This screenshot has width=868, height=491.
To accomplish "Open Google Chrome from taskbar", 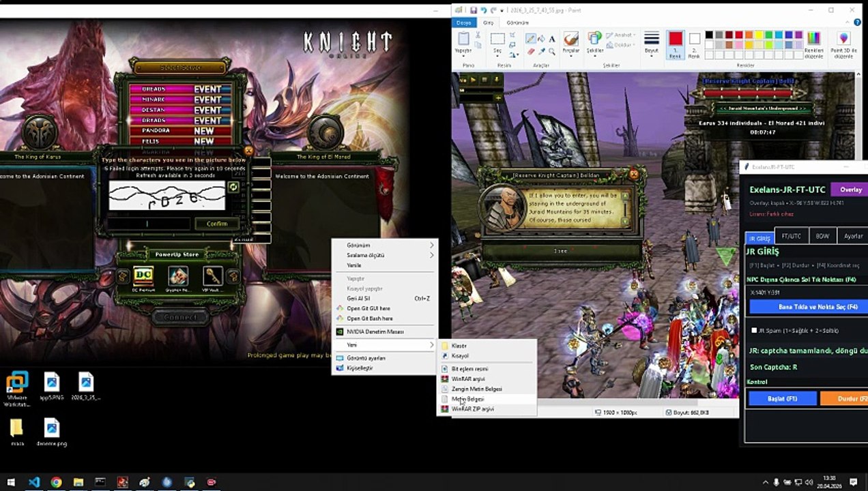I will pyautogui.click(x=56, y=482).
